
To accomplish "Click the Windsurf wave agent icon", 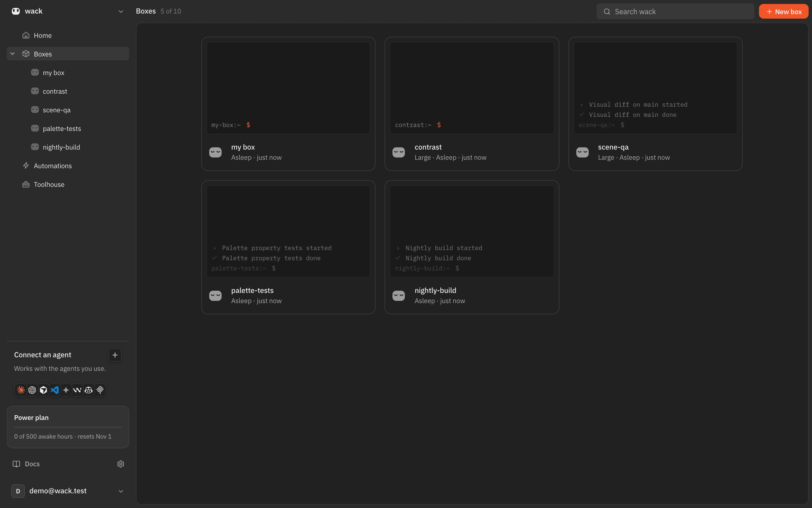I will (78, 390).
